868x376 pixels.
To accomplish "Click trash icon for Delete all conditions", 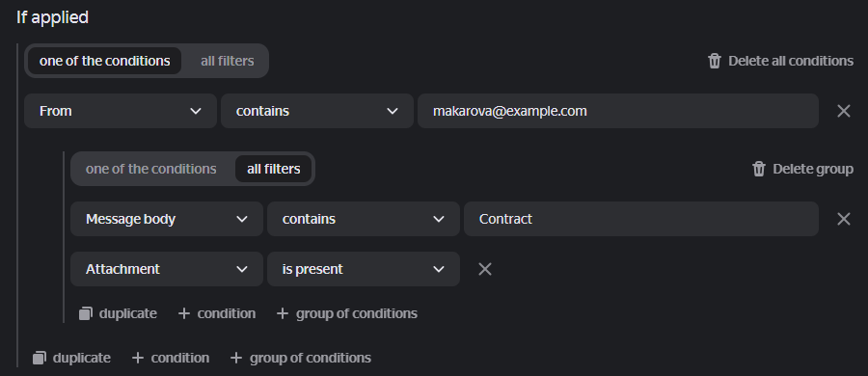I will (x=714, y=61).
